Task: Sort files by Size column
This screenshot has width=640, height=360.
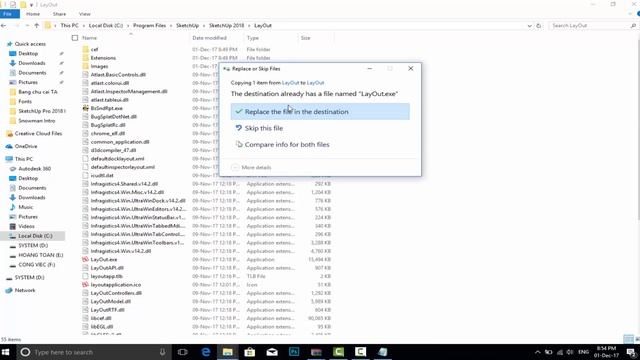Action: (x=305, y=38)
